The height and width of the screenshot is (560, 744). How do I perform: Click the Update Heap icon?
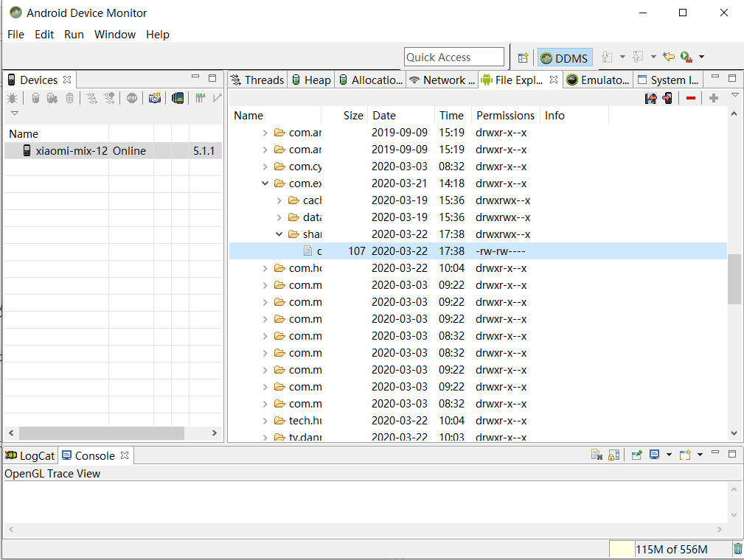point(35,98)
